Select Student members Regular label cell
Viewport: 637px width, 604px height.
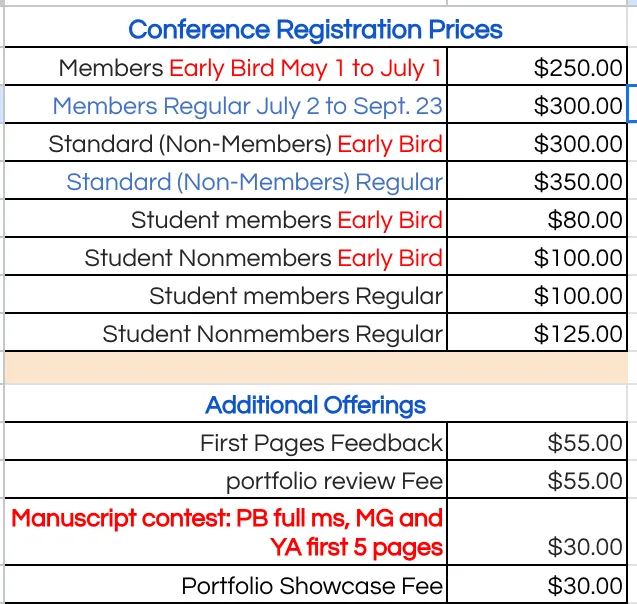coord(295,296)
